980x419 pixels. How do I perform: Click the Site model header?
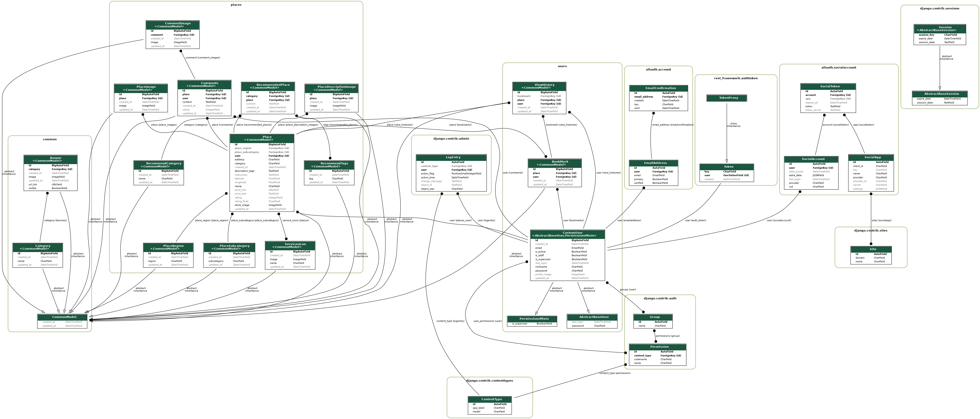[x=871, y=249]
